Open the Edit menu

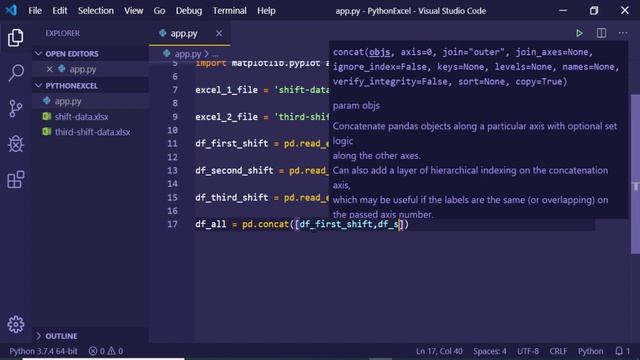(60, 11)
